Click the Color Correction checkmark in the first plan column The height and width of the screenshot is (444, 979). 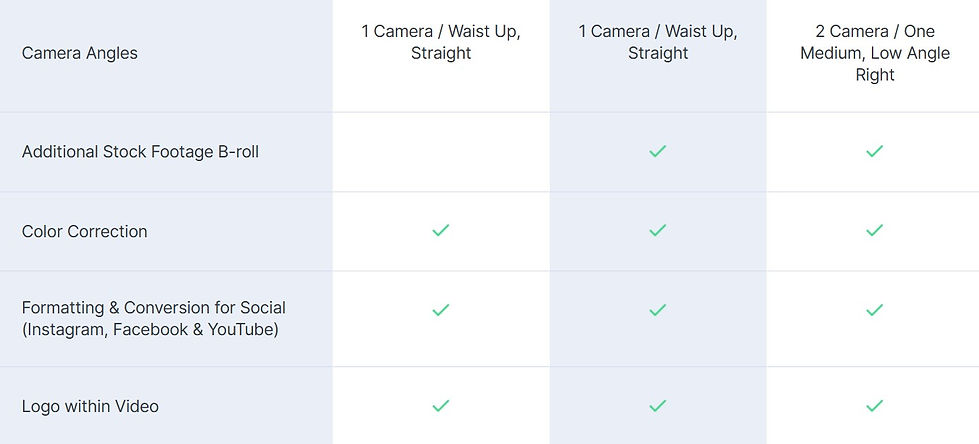440,230
